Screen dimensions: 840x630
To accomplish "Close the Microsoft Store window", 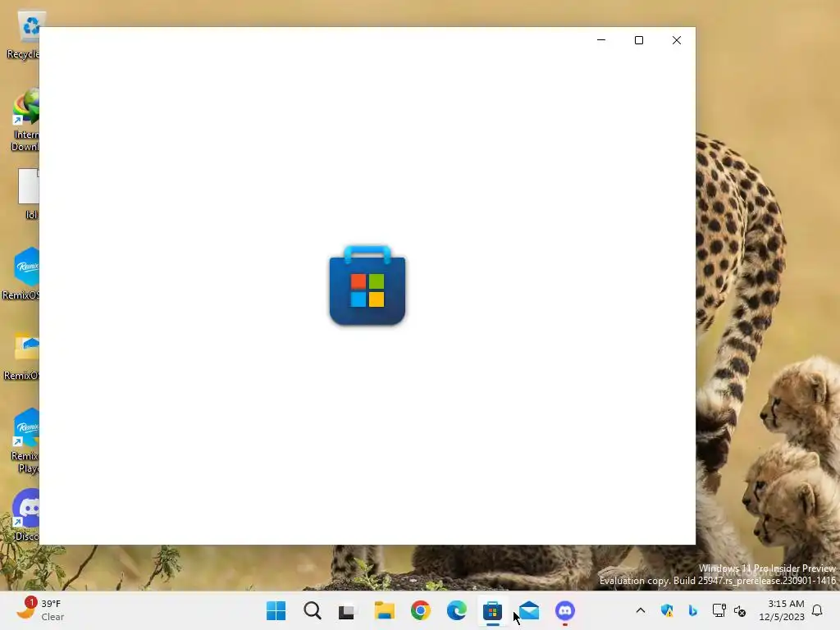I will 677,40.
